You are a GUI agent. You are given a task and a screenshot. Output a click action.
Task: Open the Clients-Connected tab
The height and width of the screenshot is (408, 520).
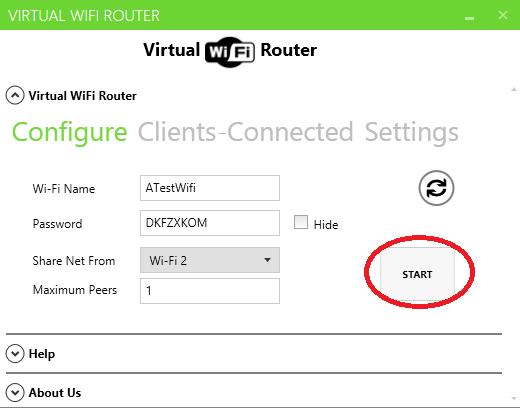point(245,132)
